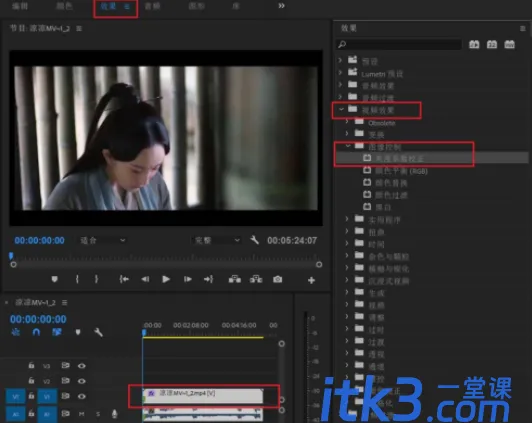Screen dimensions: 532x423
Task: Switch to the Graphics workspace tab
Action: (x=196, y=6)
